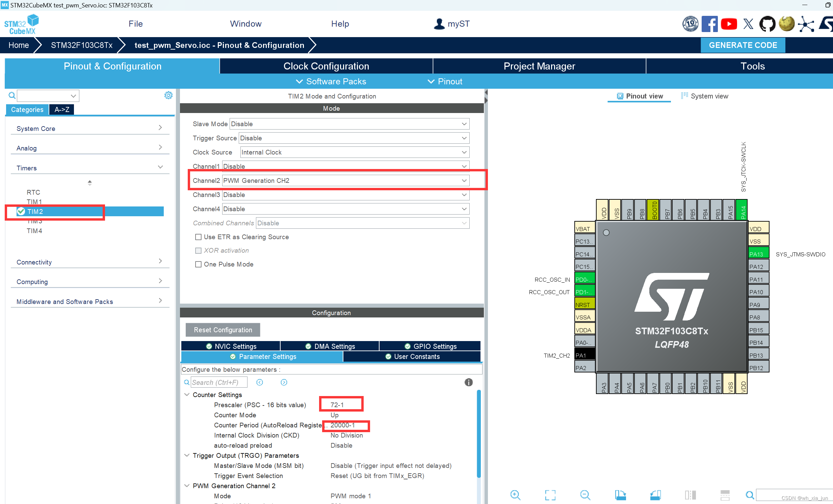The height and width of the screenshot is (504, 833).
Task: Enable Use ETR as Clearing Source
Action: [199, 237]
